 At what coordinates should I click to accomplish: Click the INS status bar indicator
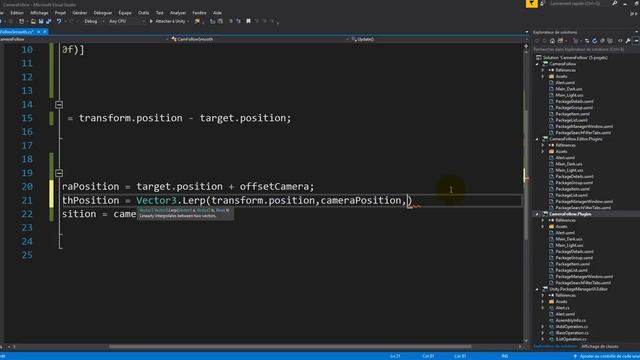pyautogui.click(x=505, y=356)
